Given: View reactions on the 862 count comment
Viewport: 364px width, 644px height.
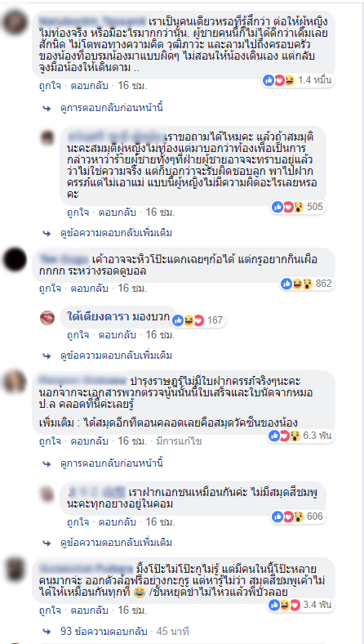Looking at the screenshot, I should (x=307, y=284).
